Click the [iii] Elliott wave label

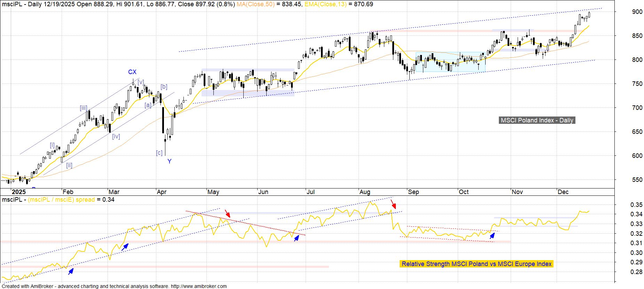point(84,108)
